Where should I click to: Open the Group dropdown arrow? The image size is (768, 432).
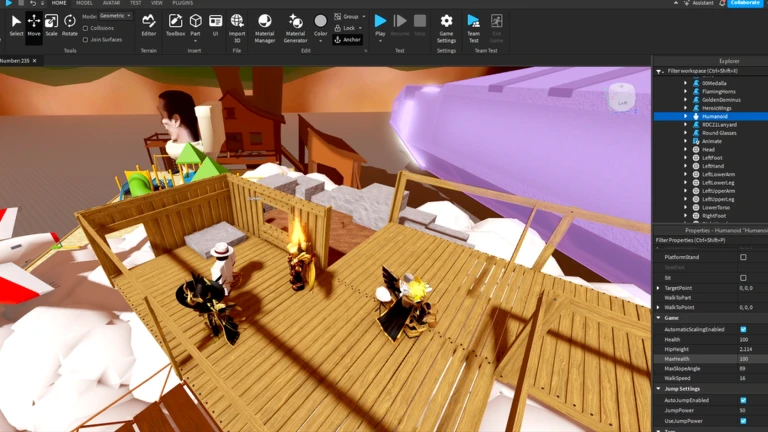coord(363,17)
